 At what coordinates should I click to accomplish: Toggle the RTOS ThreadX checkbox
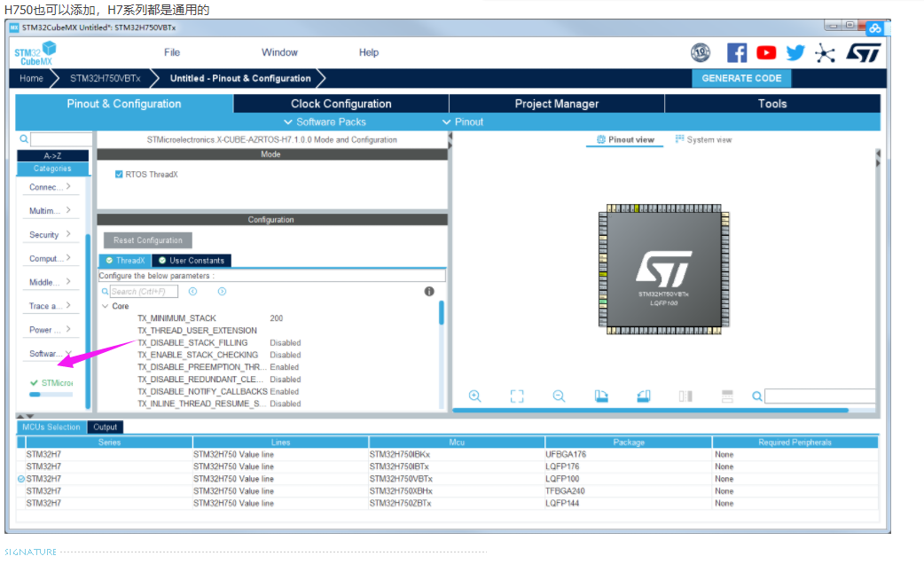tap(119, 175)
